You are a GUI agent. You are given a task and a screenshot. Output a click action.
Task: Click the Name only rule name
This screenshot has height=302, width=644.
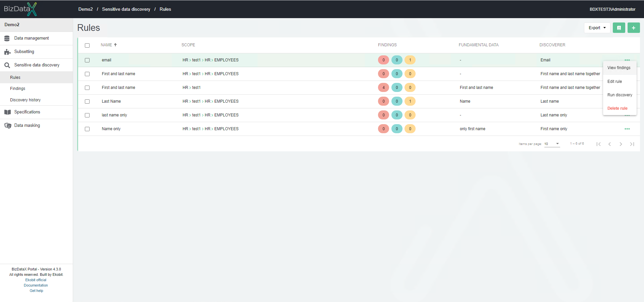(111, 129)
